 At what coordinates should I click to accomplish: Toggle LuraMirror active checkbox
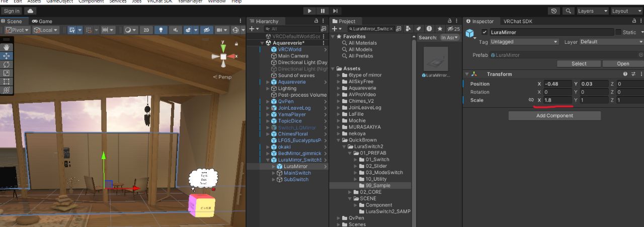point(485,32)
